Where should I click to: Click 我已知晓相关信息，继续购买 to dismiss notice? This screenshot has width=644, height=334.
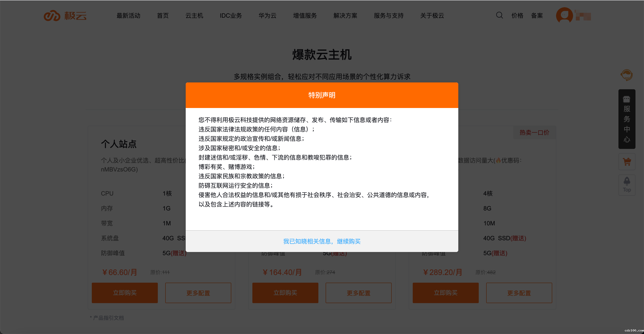click(x=322, y=241)
